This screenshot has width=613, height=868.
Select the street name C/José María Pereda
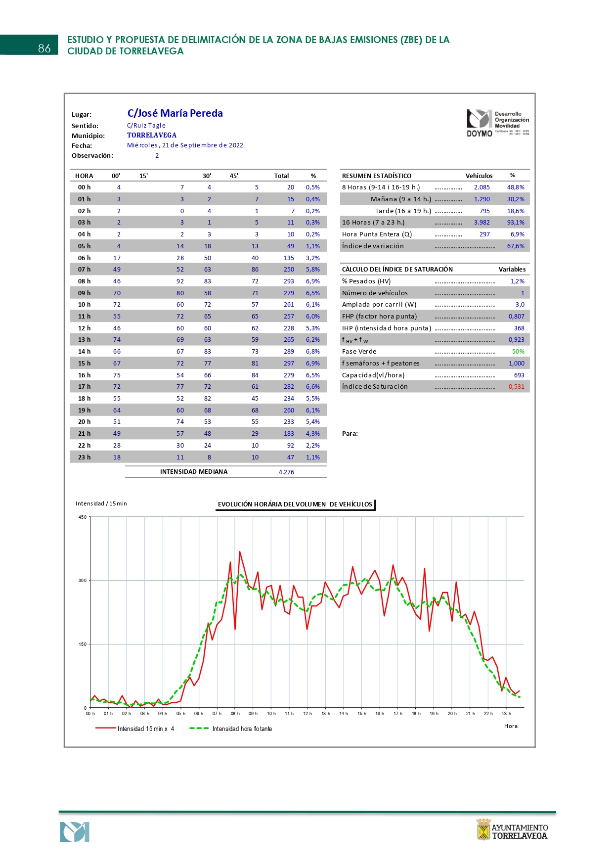point(175,113)
